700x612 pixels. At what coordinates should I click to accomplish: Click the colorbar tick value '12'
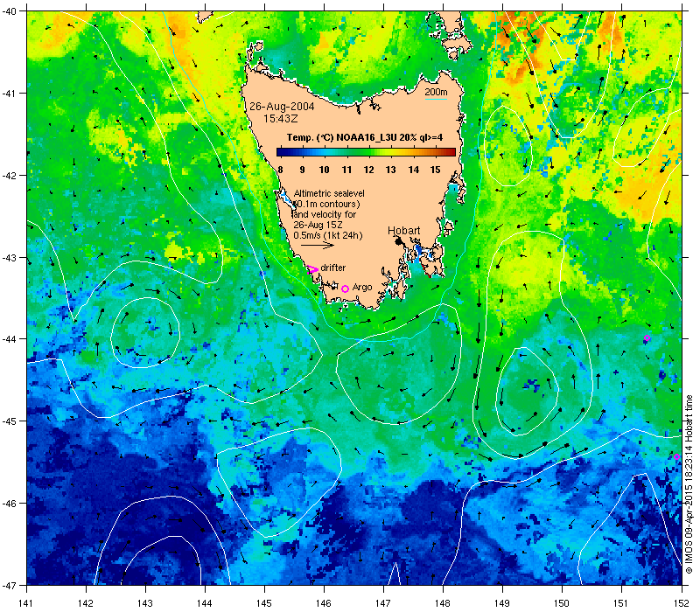pyautogui.click(x=368, y=170)
